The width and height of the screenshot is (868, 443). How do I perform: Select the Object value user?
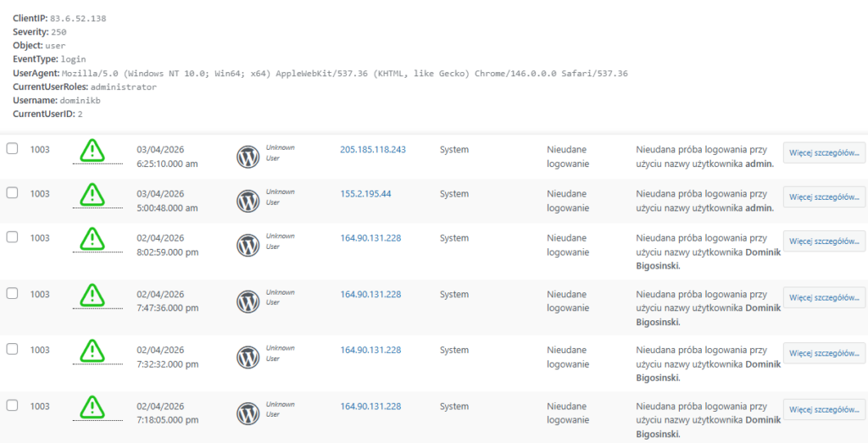tap(55, 46)
